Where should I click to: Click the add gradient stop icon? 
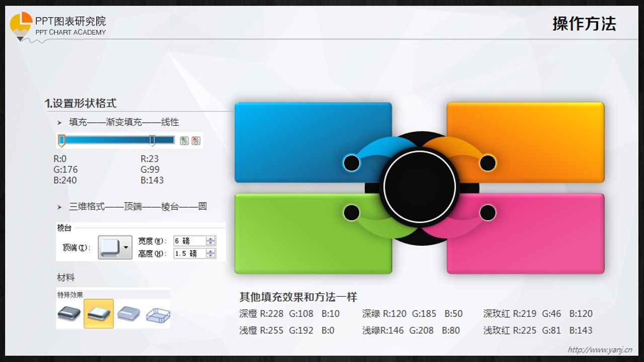click(x=184, y=141)
